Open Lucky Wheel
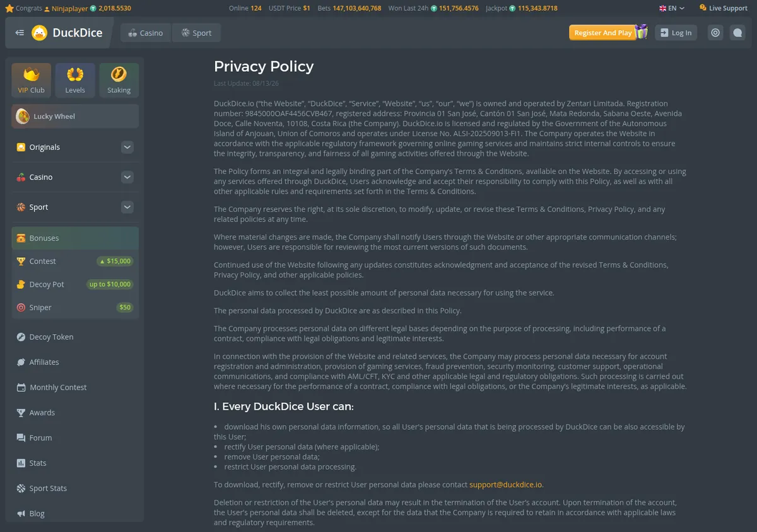Screen dimensions: 757x532 [x=75, y=117]
